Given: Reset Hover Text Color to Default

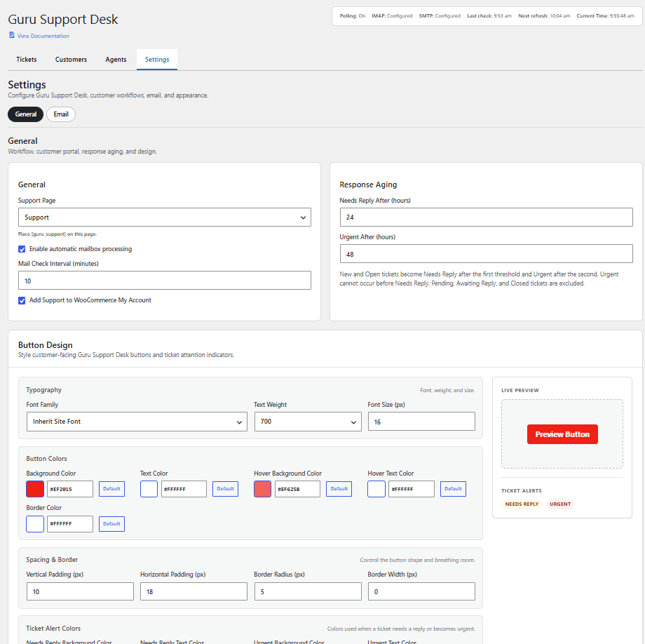Looking at the screenshot, I should point(453,489).
